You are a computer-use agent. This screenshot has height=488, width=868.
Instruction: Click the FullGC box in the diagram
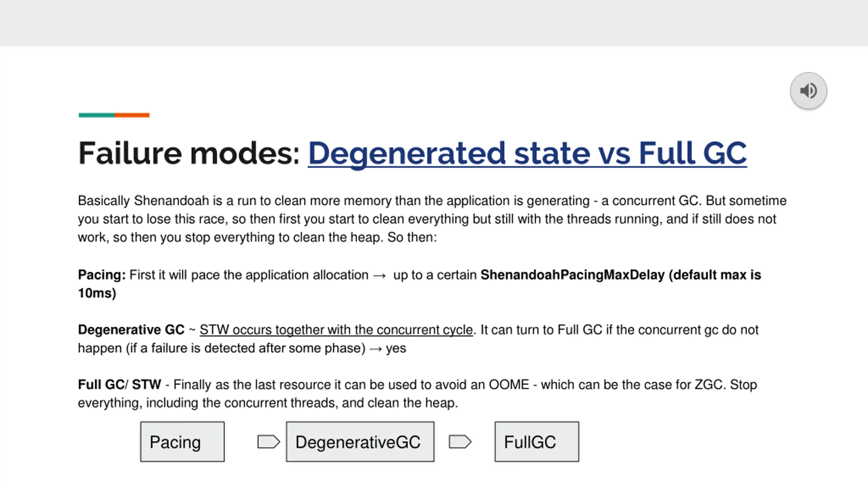[537, 442]
